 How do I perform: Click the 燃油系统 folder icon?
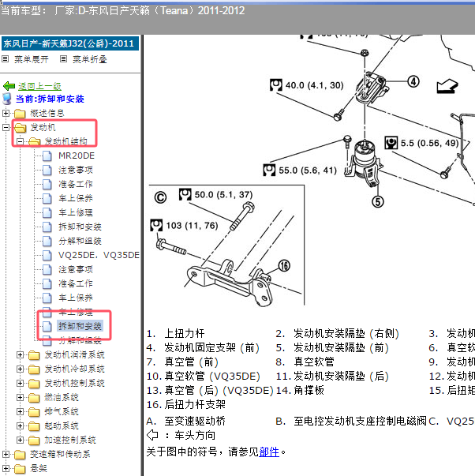[34, 398]
